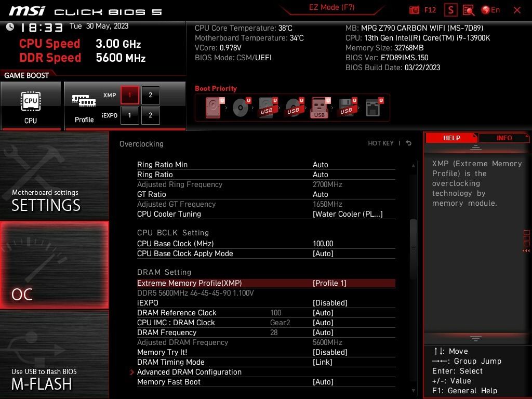Toggle iEXPO profile 2 button
This screenshot has width=532, height=399.
[x=150, y=115]
